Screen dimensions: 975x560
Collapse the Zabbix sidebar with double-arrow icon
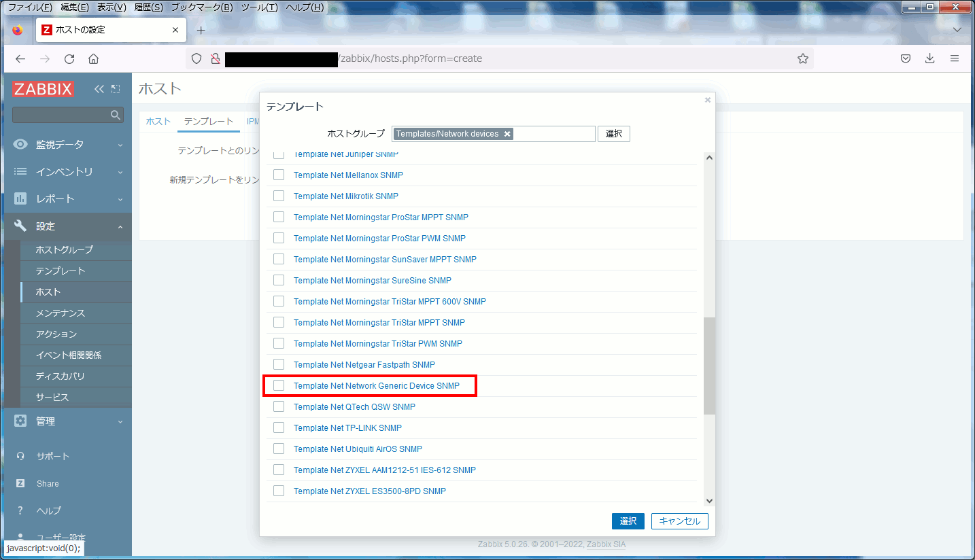click(x=99, y=89)
